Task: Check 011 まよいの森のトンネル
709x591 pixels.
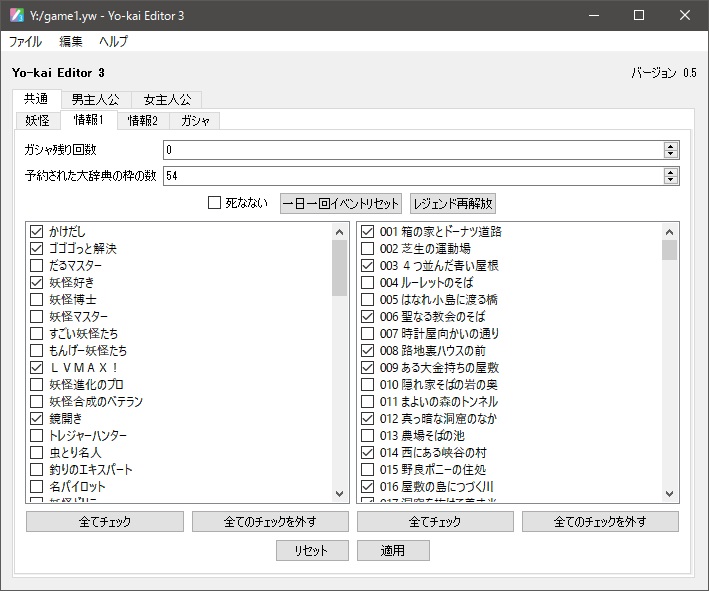Action: coord(368,402)
